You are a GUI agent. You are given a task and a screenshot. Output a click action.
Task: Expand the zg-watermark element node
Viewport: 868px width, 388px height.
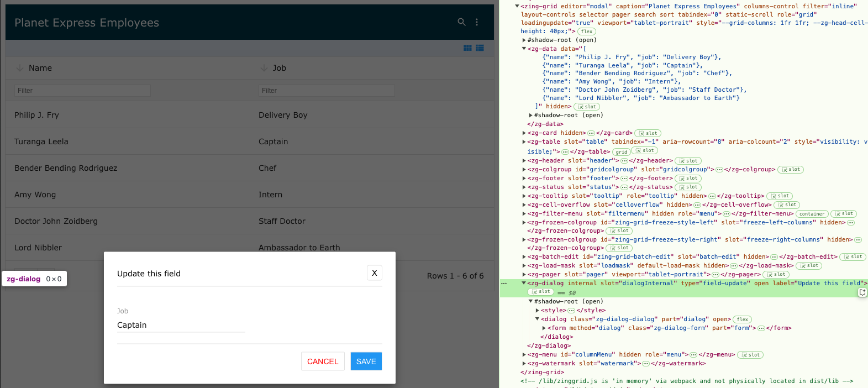coord(524,364)
